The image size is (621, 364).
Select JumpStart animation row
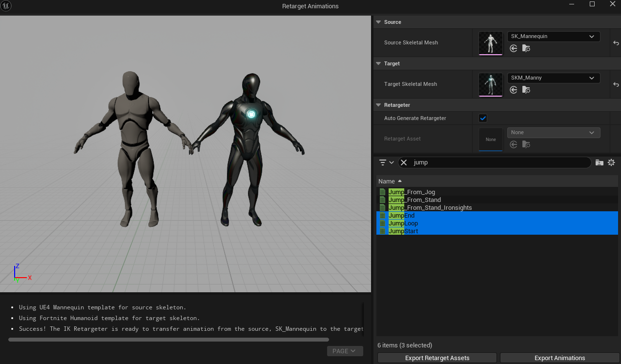point(497,231)
